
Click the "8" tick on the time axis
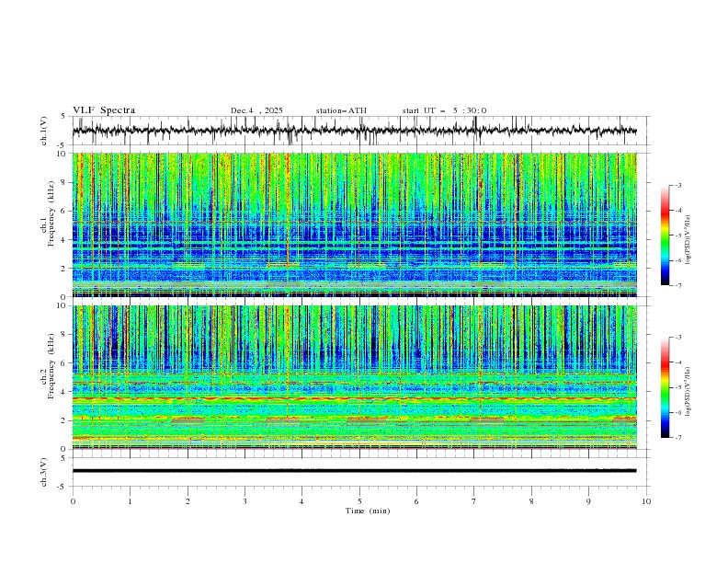531,501
